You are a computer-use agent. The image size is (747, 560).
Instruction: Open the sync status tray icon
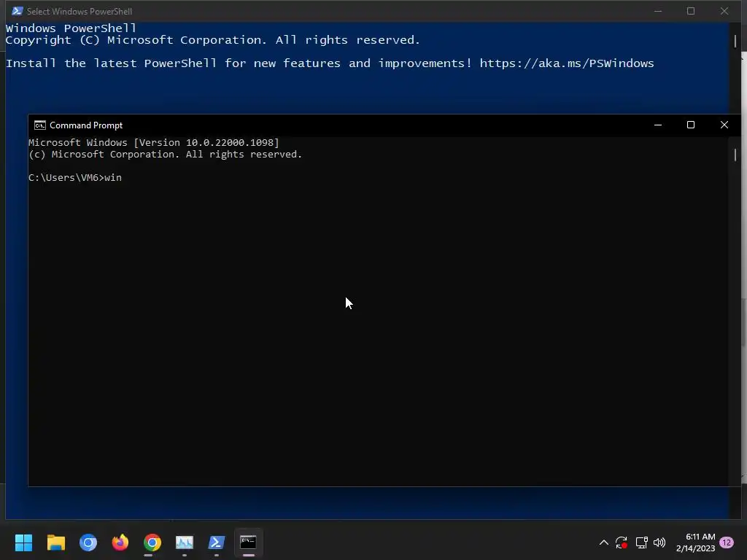(622, 542)
